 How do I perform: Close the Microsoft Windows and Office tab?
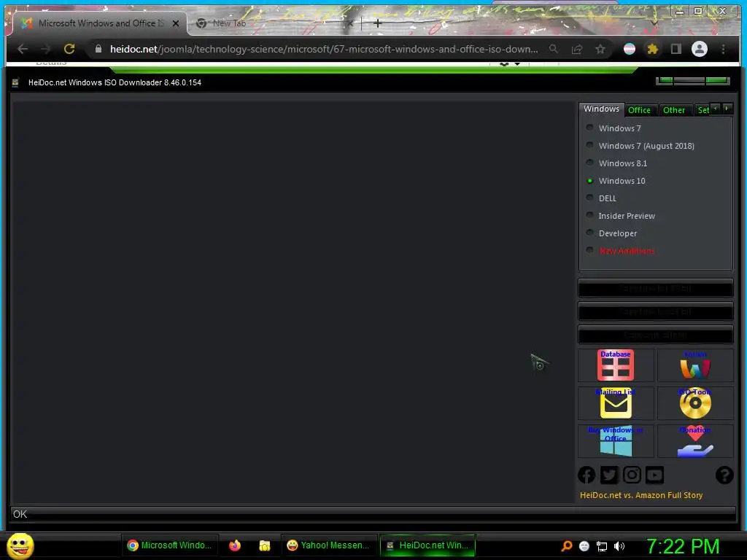(x=176, y=23)
